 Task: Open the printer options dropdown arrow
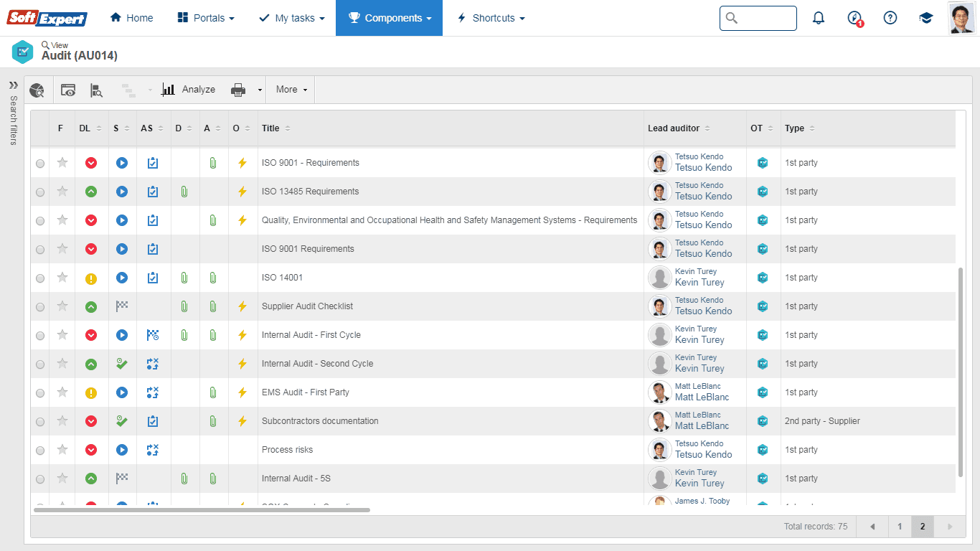coord(259,90)
